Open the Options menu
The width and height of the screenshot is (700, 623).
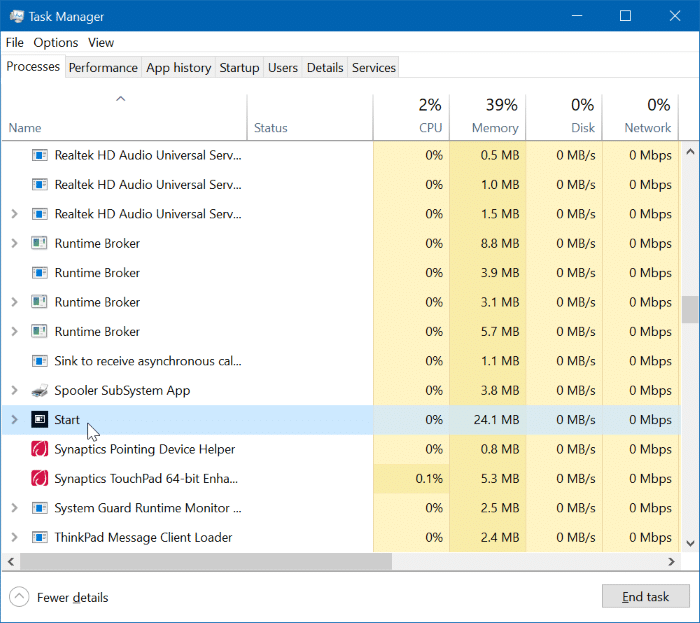[x=56, y=43]
